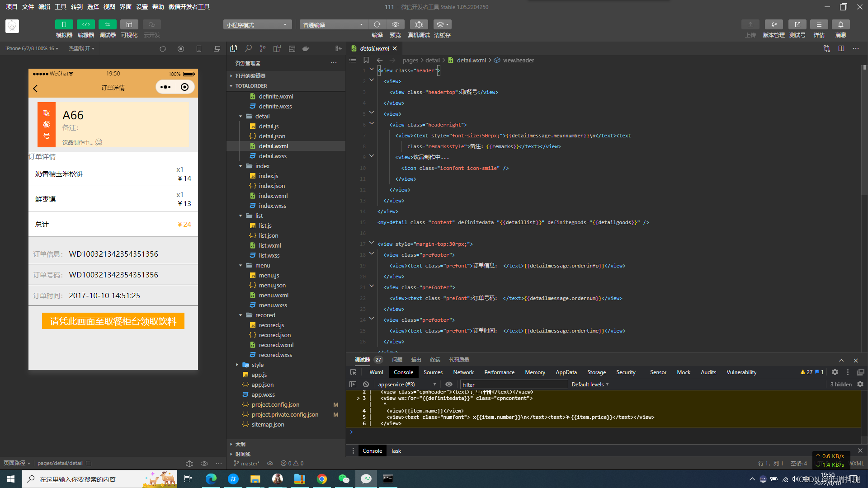
Task: Click the split editor icon
Action: tap(841, 48)
